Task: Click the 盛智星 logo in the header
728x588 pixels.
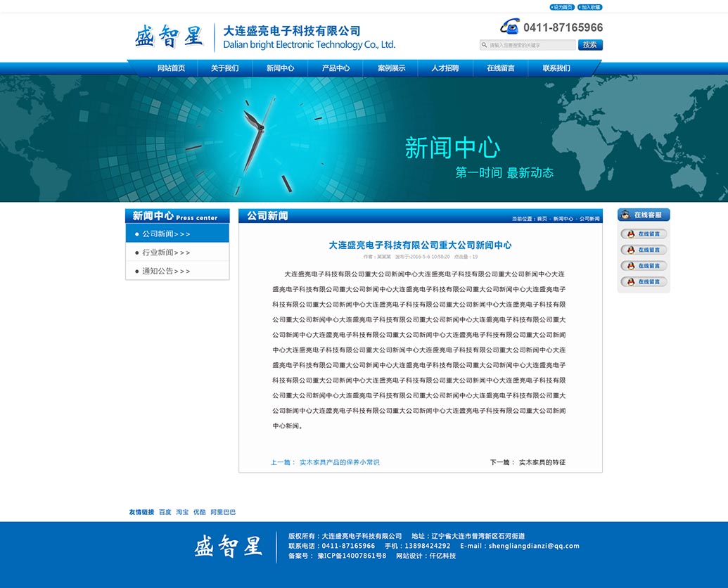Action: (169, 37)
